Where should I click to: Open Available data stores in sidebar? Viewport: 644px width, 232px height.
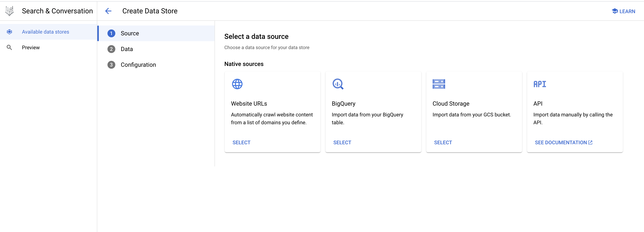[48, 32]
